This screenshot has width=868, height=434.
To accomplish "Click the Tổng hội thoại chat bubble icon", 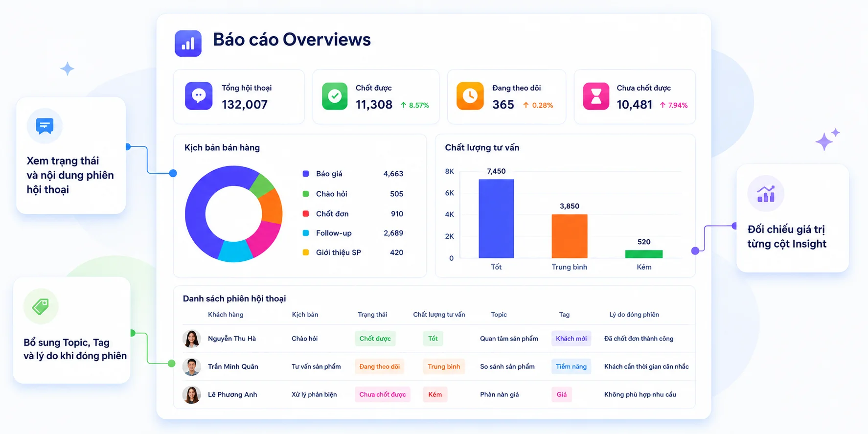I will pyautogui.click(x=199, y=96).
